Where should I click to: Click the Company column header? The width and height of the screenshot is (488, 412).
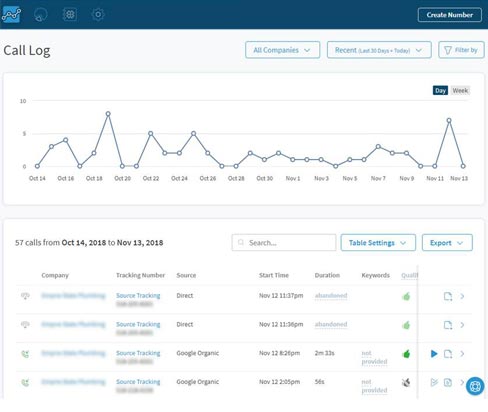55,275
